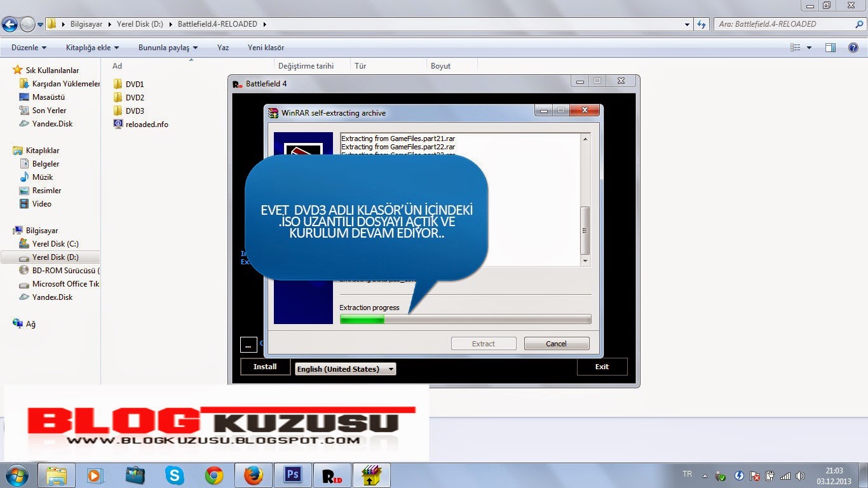Click the search magnifier icon in Explorer
This screenshot has width=868, height=488.
click(x=858, y=24)
